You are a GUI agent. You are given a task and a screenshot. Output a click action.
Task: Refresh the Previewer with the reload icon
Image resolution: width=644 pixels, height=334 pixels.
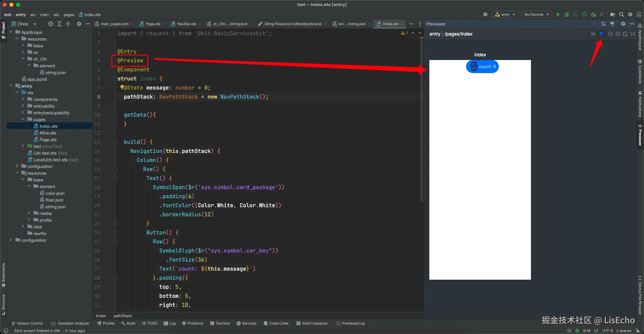tap(603, 24)
